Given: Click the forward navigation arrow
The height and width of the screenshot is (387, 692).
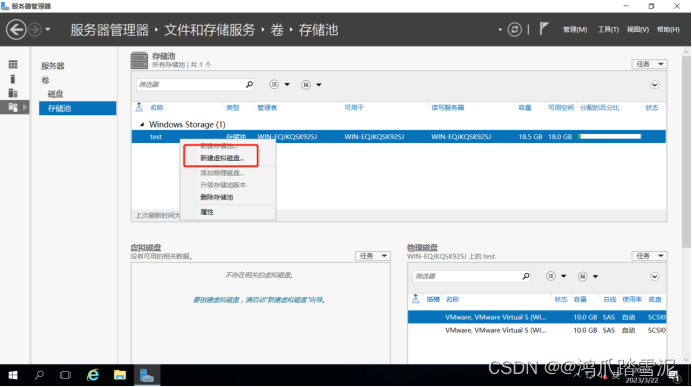Looking at the screenshot, I should [x=35, y=30].
